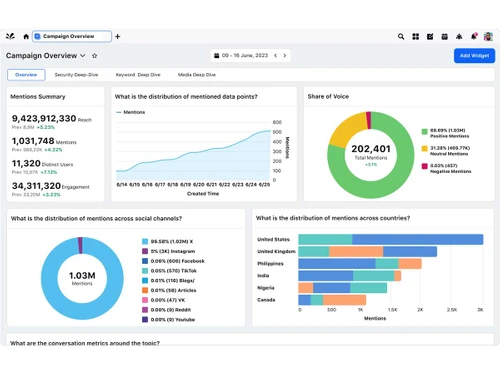Go to previous date range arrow
This screenshot has height=375, width=500.
coord(275,55)
